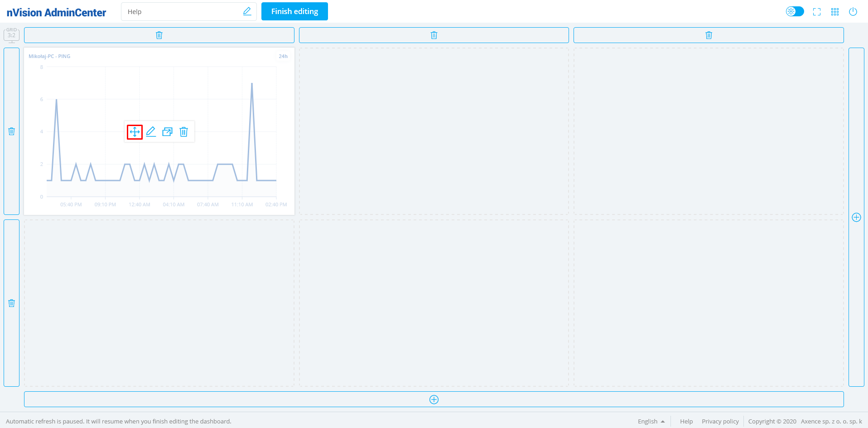The image size is (868, 428).
Task: Edit the PING chart widget
Action: pyautogui.click(x=151, y=132)
